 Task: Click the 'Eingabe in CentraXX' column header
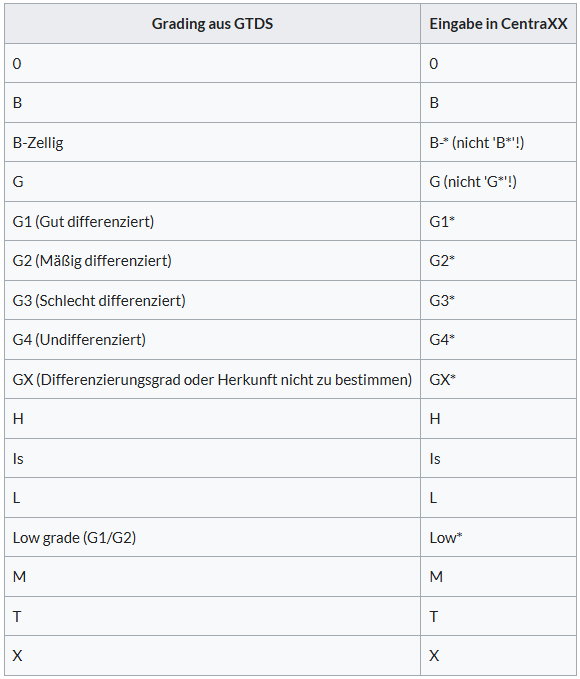pyautogui.click(x=498, y=24)
